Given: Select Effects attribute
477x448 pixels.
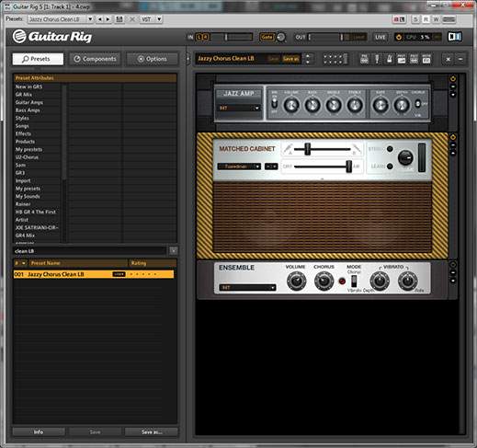Looking at the screenshot, I should (x=23, y=133).
